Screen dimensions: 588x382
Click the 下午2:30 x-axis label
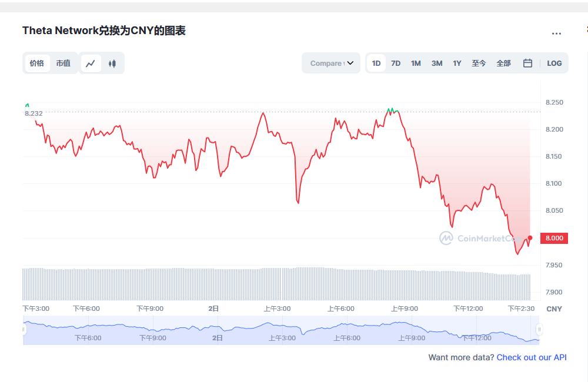point(521,309)
